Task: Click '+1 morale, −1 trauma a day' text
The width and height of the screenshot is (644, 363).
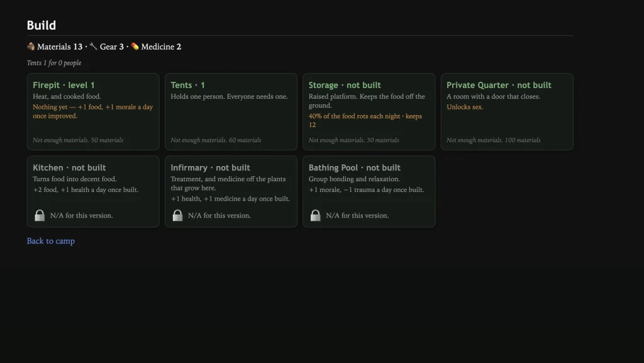Action: coord(367,190)
